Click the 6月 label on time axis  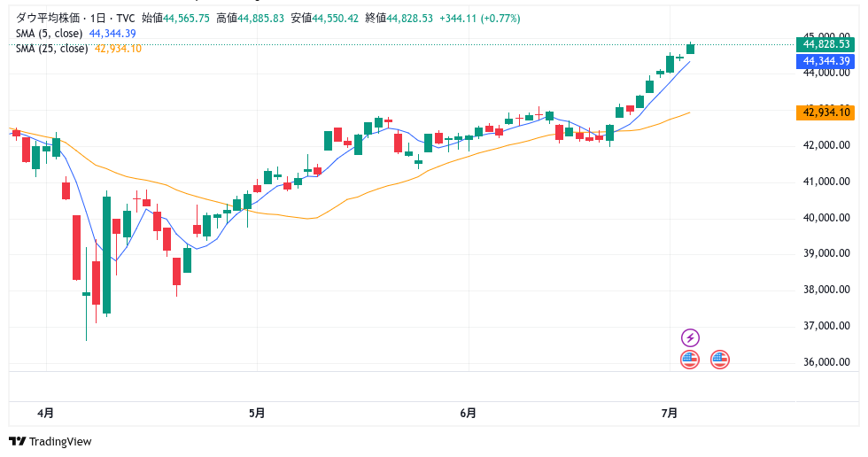[469, 414]
